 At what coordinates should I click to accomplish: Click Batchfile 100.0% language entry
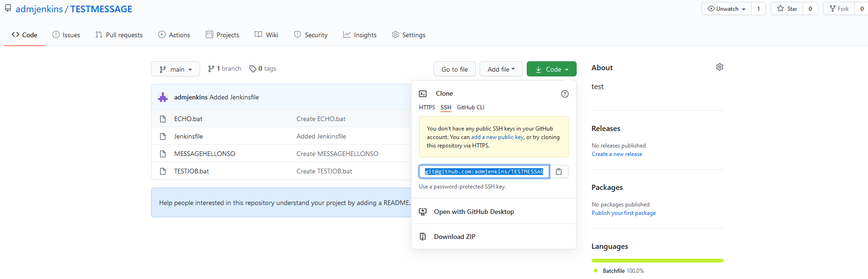(619, 271)
